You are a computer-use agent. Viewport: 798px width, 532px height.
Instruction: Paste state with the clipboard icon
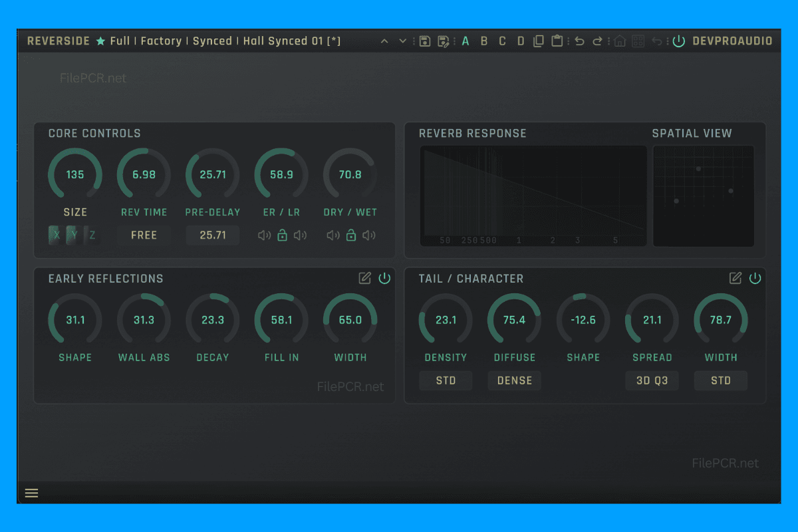(557, 41)
